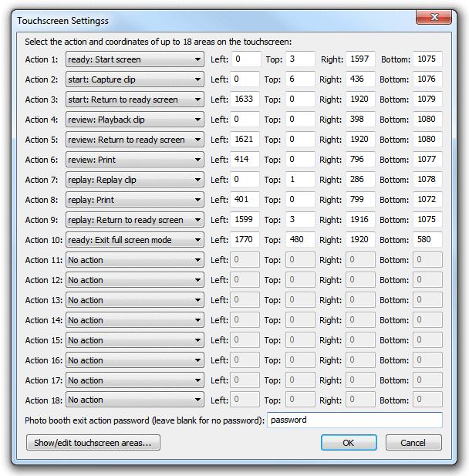Open Action 9 dropdown 'replay: Return to ready screen'
Image resolution: width=469 pixels, height=476 pixels.
(135, 219)
